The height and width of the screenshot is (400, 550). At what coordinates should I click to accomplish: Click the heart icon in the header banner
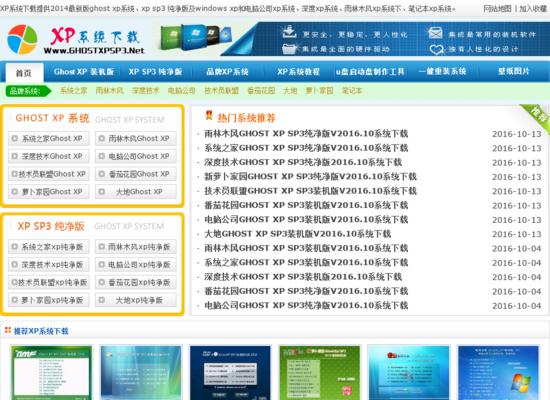[x=437, y=49]
